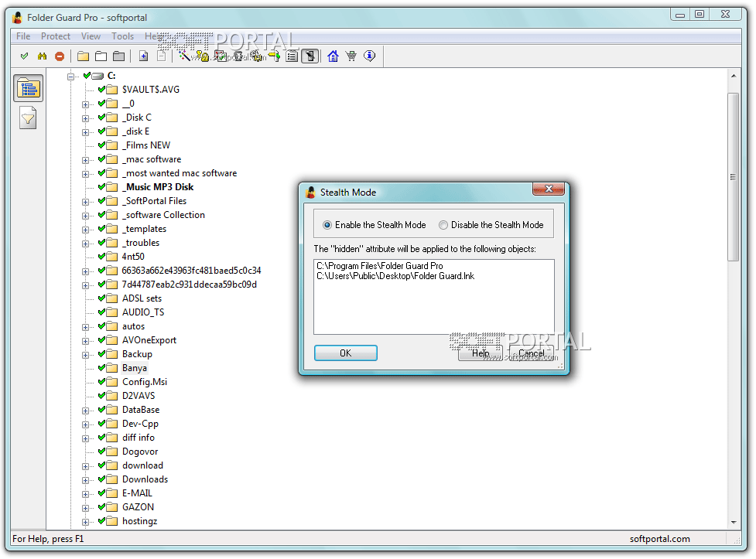Open the View menu

(x=91, y=36)
